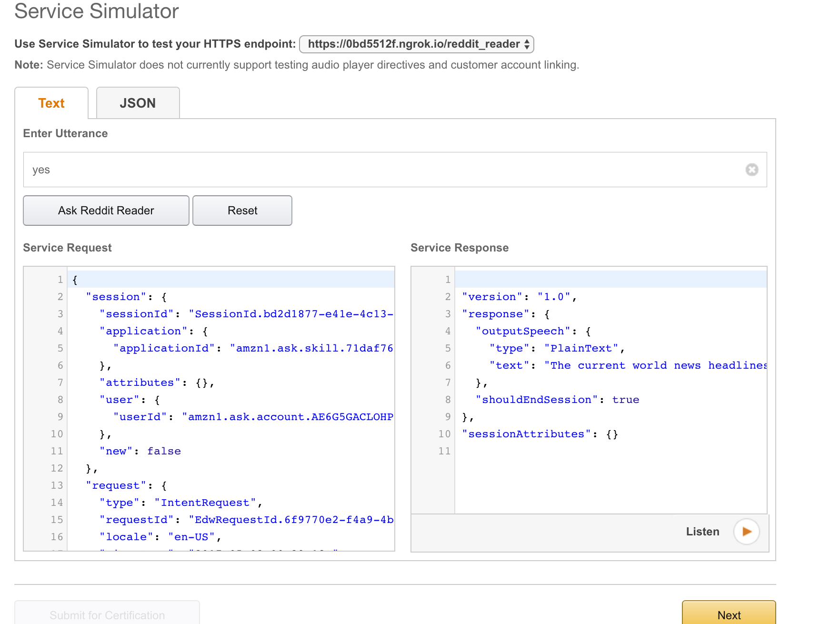Click the "requestId" line in Service Request
840x624 pixels.
[246, 520]
